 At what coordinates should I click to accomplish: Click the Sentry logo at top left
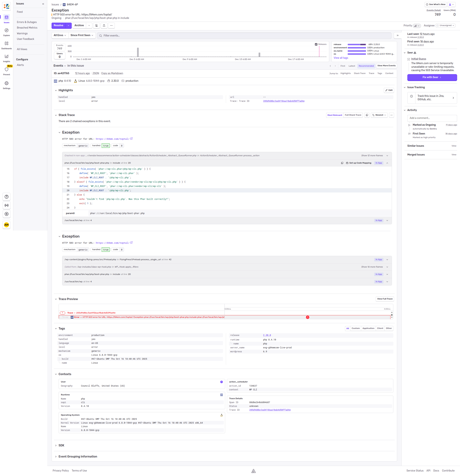tap(6, 6)
